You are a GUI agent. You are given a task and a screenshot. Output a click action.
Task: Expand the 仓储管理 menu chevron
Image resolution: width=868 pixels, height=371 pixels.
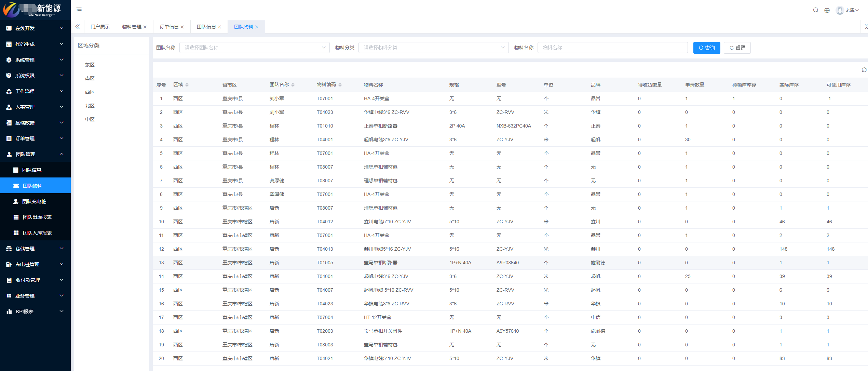62,248
